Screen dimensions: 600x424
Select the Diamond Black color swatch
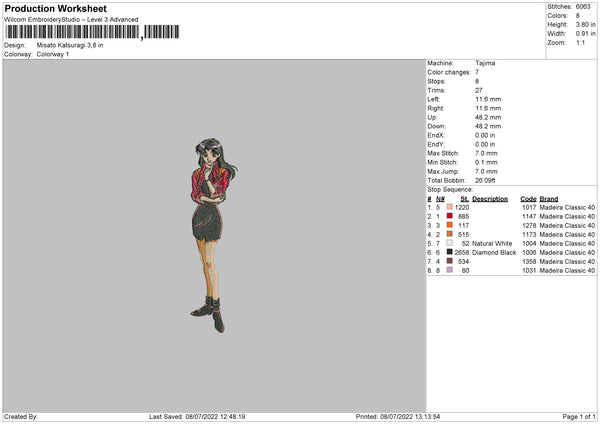pyautogui.click(x=449, y=252)
